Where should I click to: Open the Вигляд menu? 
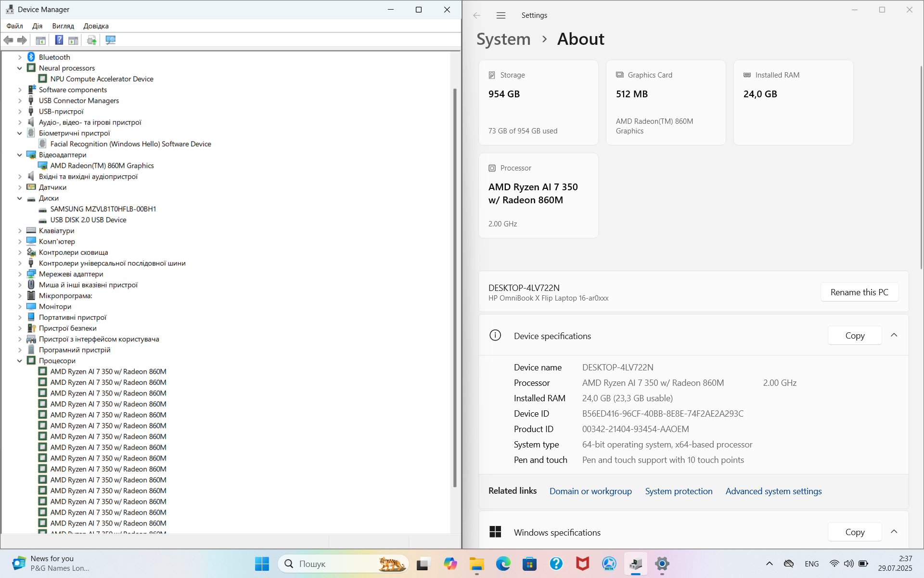tap(63, 26)
